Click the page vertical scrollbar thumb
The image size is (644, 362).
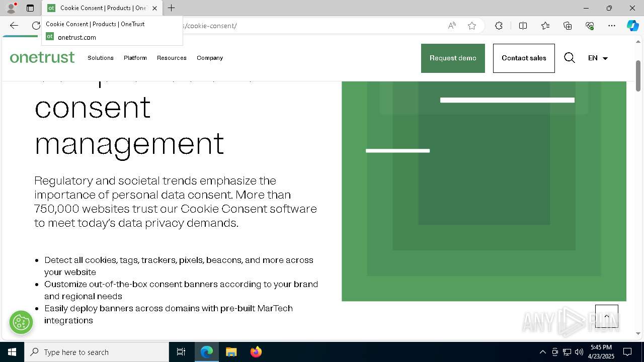[x=638, y=75]
